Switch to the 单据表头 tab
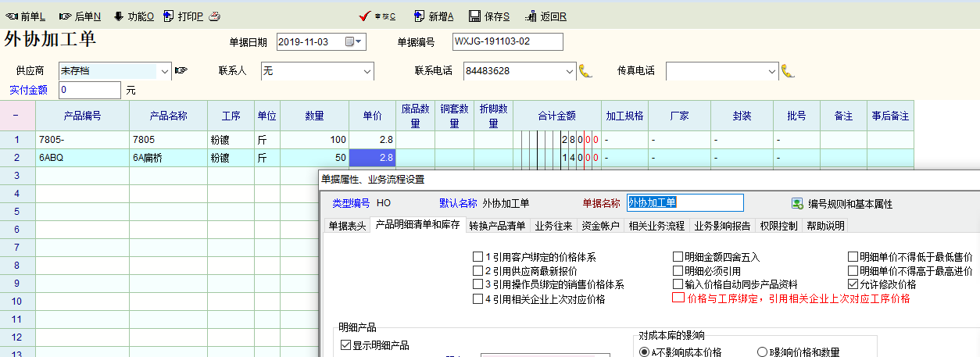 (x=346, y=226)
